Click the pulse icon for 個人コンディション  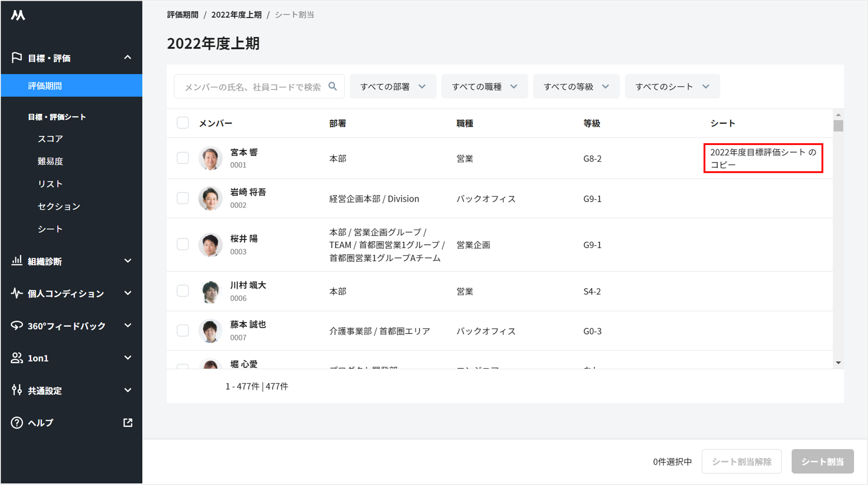(x=16, y=293)
